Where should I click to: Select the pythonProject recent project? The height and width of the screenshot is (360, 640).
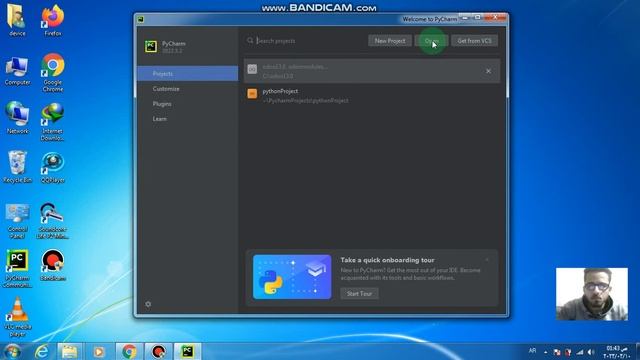372,96
